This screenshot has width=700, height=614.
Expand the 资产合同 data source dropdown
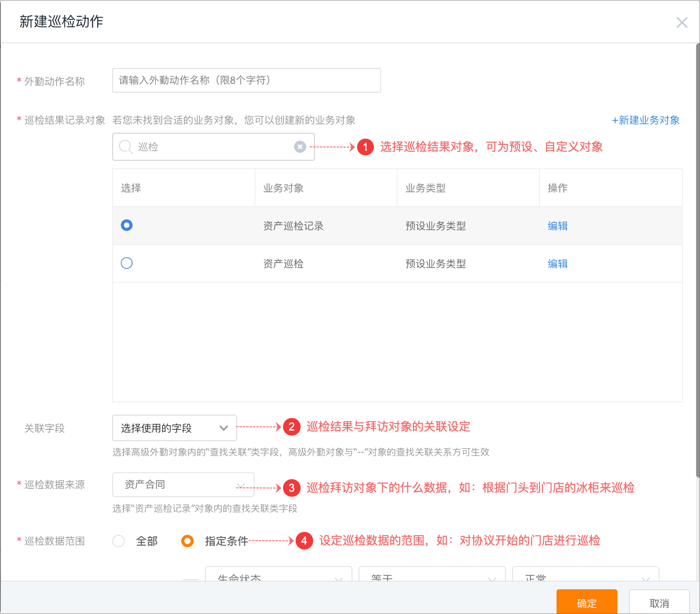[183, 485]
